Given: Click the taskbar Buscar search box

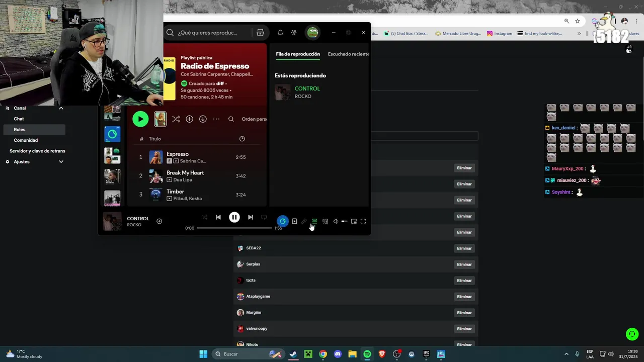Looking at the screenshot, I should pyautogui.click(x=248, y=354).
